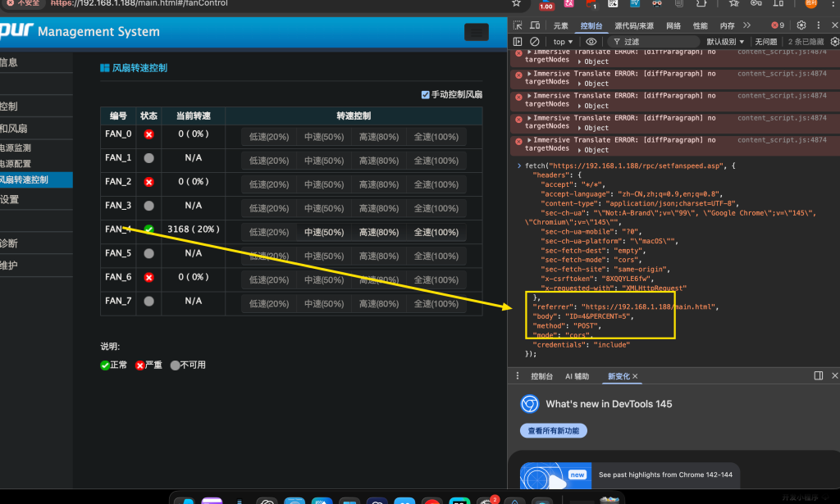Expand the first Immersive Translate error entry
The width and height of the screenshot is (840, 504).
coord(528,52)
